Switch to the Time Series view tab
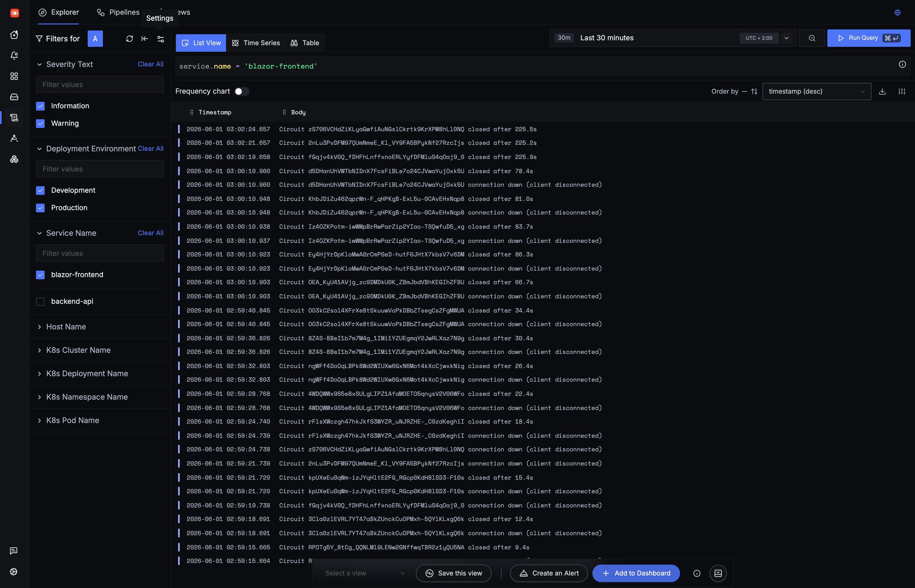This screenshot has width=915, height=588. [x=256, y=43]
